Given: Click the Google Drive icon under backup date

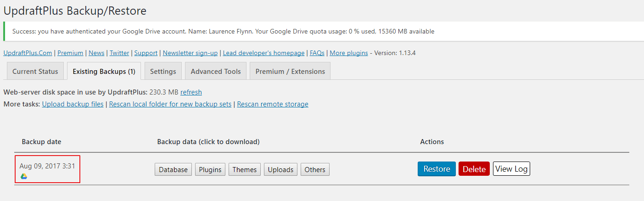Looking at the screenshot, I should click(24, 176).
